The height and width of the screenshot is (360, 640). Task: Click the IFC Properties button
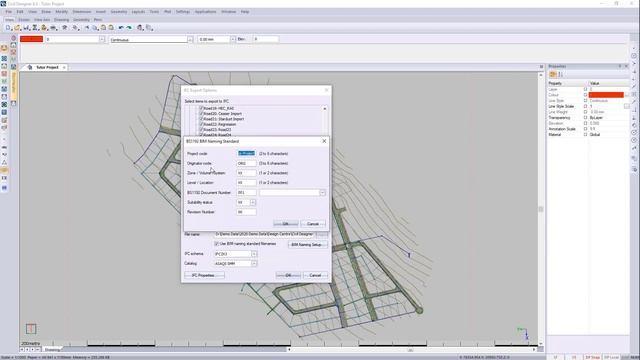click(204, 275)
